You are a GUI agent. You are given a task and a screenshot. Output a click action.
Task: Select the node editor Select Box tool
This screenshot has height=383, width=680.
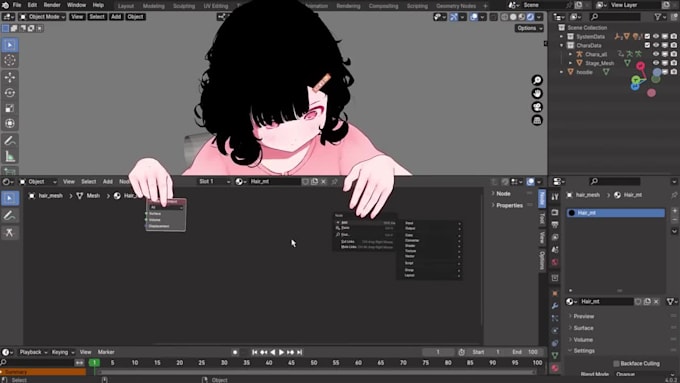[10, 198]
